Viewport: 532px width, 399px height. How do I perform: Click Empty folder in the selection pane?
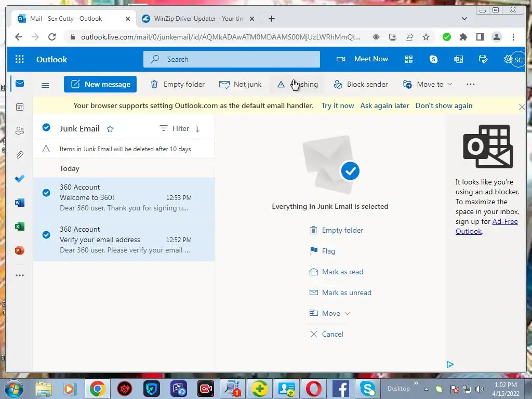336,230
